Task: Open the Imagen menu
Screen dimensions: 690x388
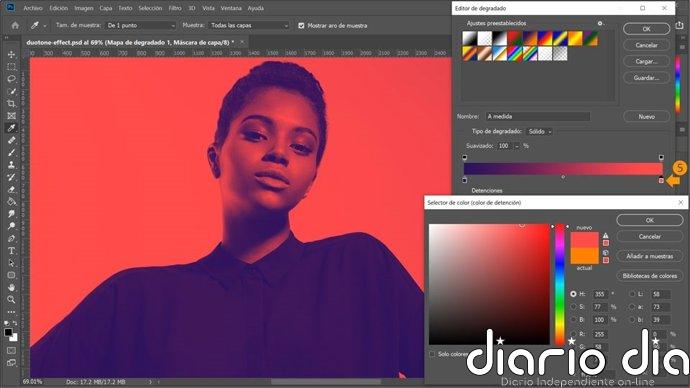Action: (x=84, y=8)
